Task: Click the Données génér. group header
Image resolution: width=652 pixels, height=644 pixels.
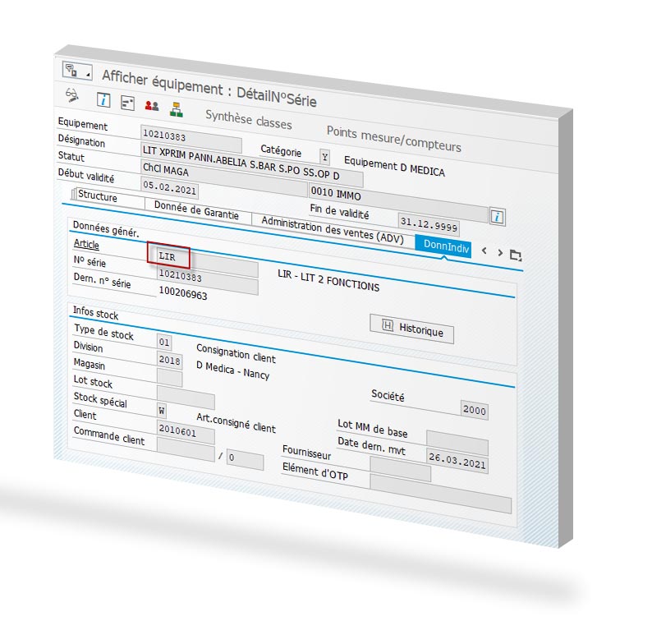Action: [106, 229]
